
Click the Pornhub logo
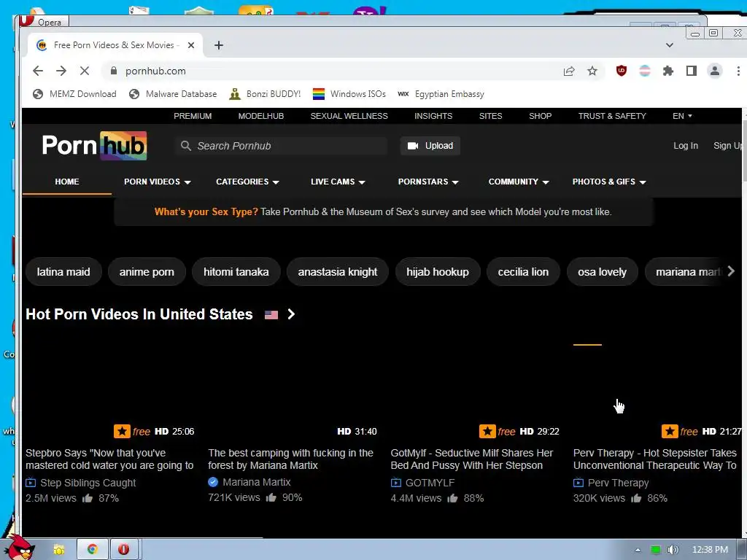point(94,145)
